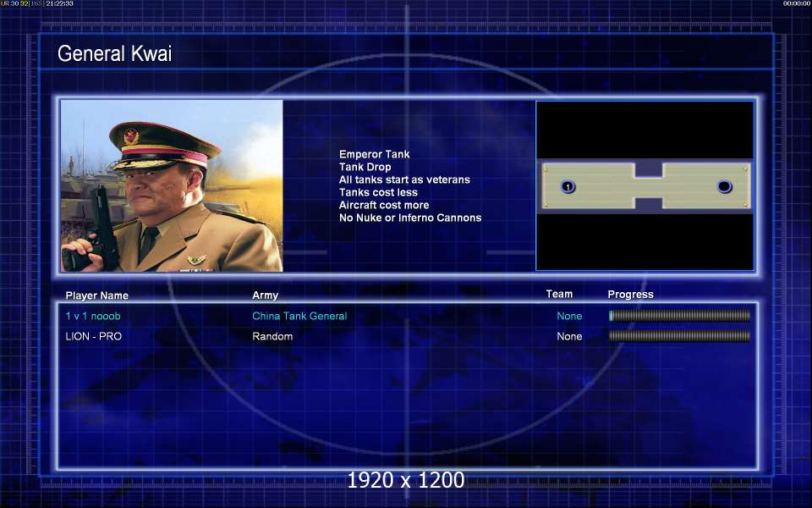Click the 'Emperor Tank' ability line

click(x=375, y=154)
